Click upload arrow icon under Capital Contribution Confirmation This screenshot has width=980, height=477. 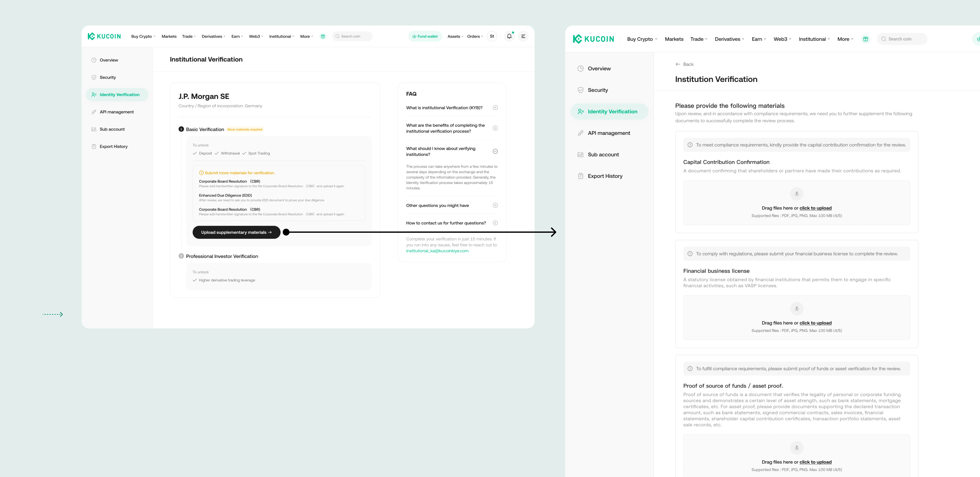(796, 194)
